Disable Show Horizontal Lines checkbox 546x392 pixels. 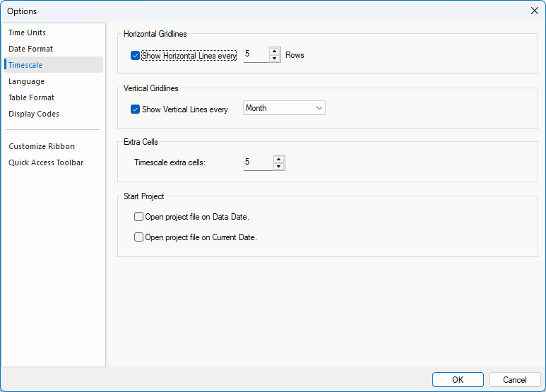(x=135, y=55)
